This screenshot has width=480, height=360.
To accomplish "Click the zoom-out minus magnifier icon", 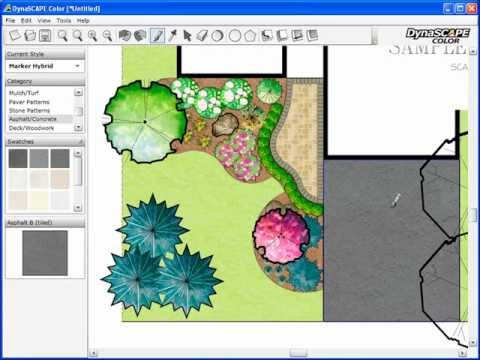I will pyautogui.click(x=107, y=35).
